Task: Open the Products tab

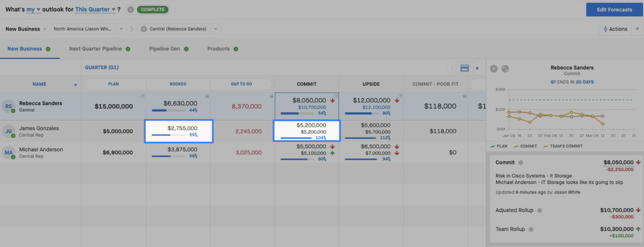Action: click(223, 49)
